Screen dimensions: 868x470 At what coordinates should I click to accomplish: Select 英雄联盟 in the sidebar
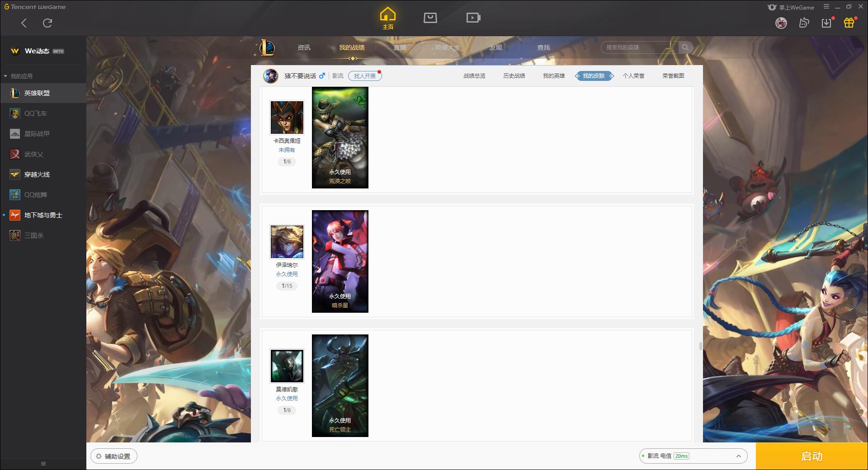pos(43,93)
